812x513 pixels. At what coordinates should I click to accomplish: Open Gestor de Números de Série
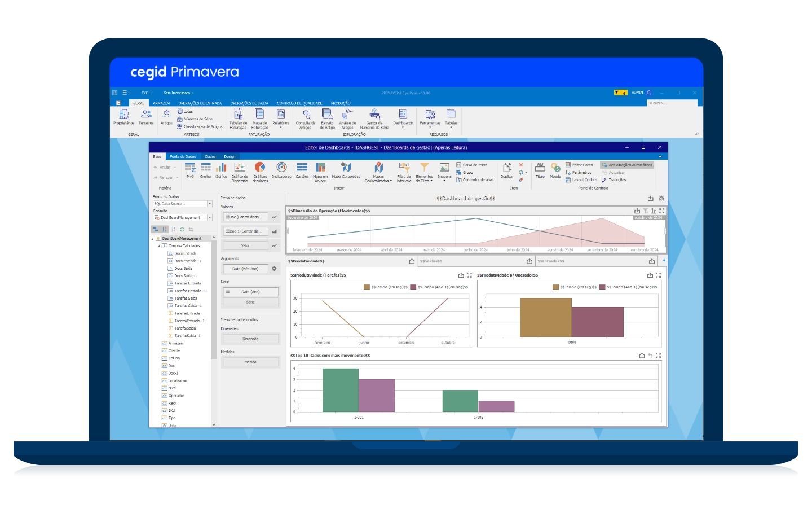(374, 119)
